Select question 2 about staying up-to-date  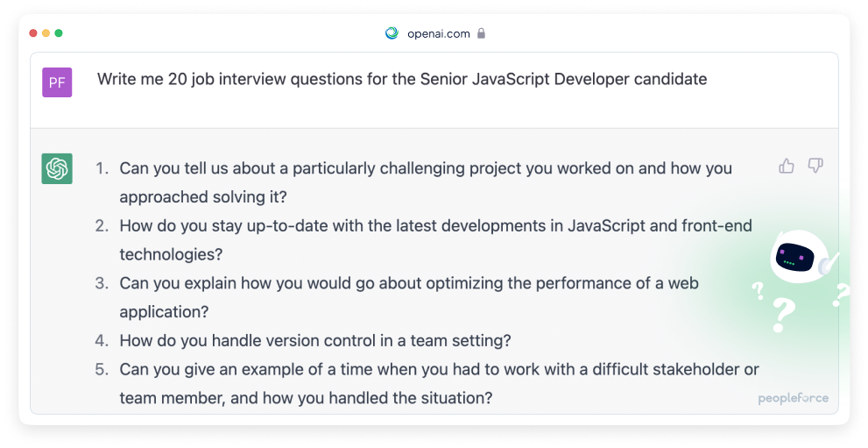click(x=435, y=240)
